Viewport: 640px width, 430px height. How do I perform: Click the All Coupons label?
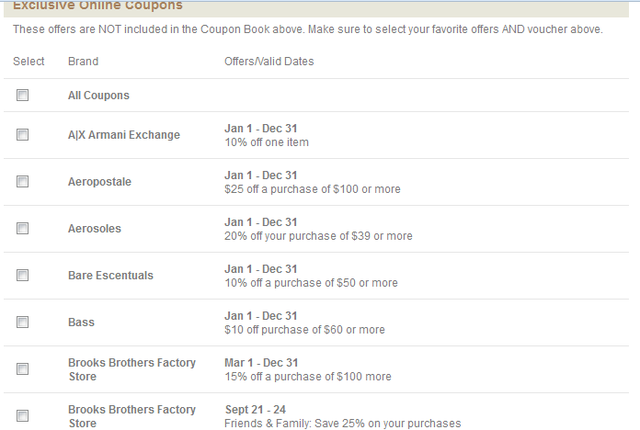pos(98,95)
